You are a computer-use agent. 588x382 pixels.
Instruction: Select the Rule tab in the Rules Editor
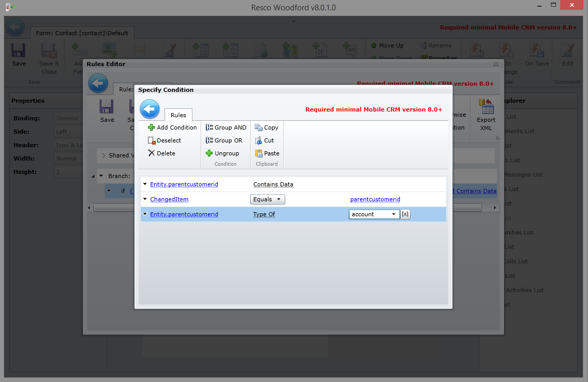click(126, 89)
